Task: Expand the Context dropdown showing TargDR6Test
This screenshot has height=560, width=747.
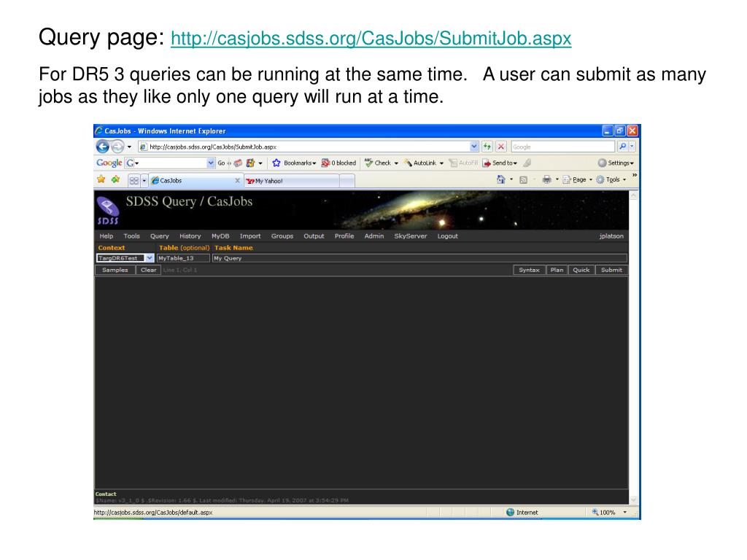Action: 125,258
